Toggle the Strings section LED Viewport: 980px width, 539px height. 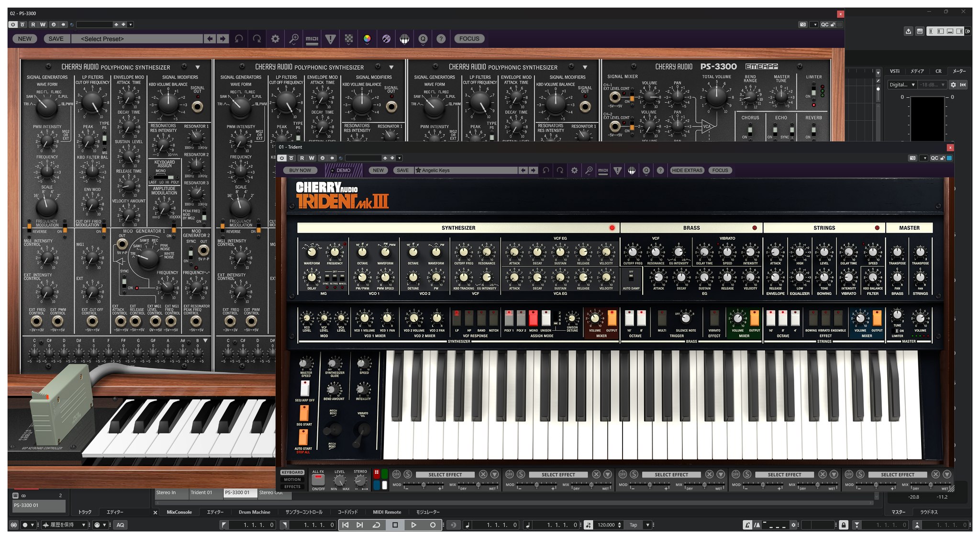pyautogui.click(x=877, y=228)
